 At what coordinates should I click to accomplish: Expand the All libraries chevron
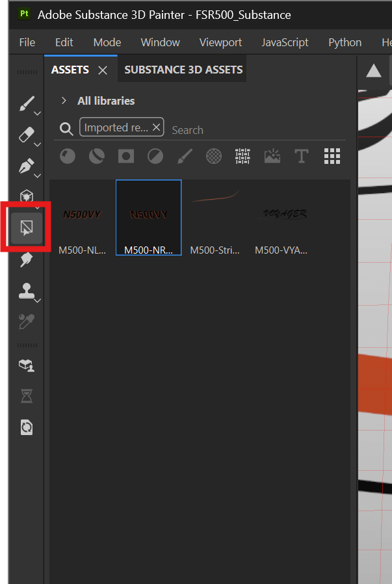tap(64, 101)
